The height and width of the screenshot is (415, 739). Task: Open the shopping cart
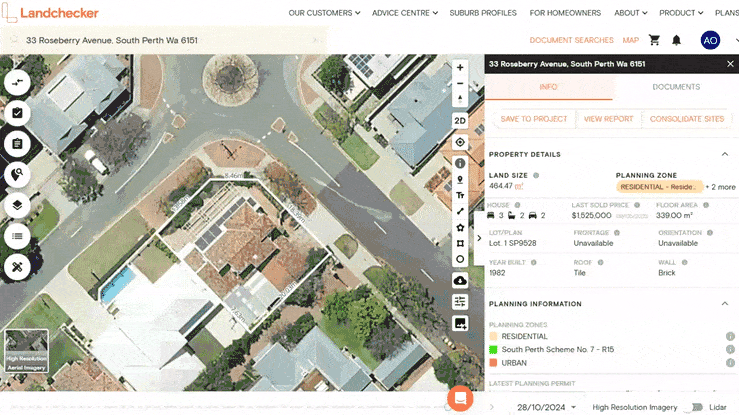[x=654, y=40]
